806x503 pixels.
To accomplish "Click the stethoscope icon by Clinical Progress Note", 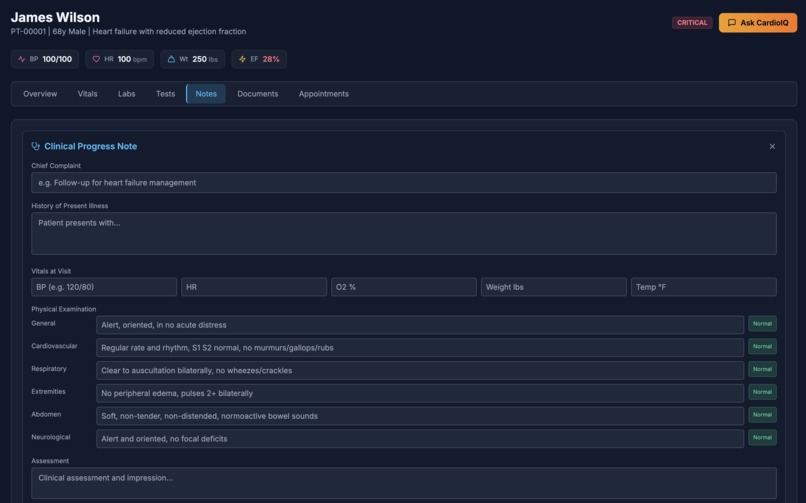I will [35, 146].
